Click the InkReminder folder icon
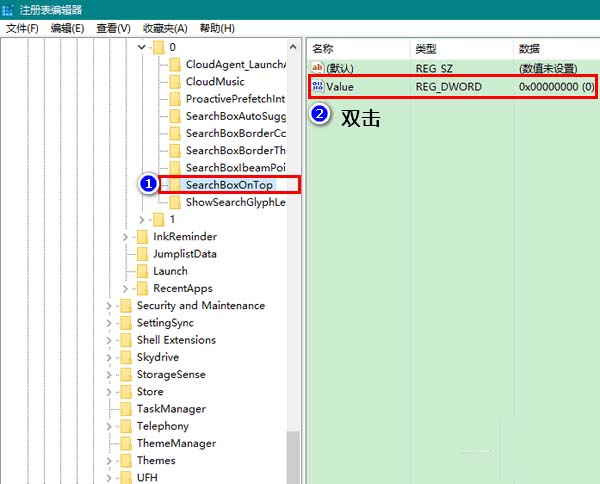The width and height of the screenshot is (600, 484). pyautogui.click(x=141, y=237)
